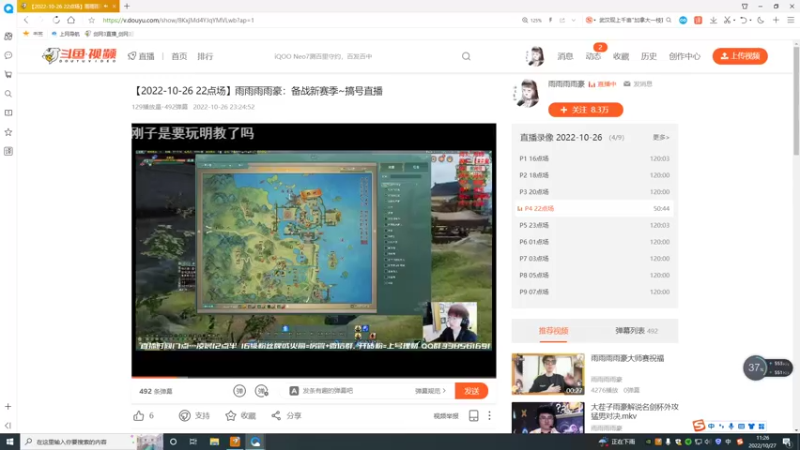This screenshot has width=800, height=450.
Task: Select P3 20点场 recording
Action: pyautogui.click(x=594, y=192)
